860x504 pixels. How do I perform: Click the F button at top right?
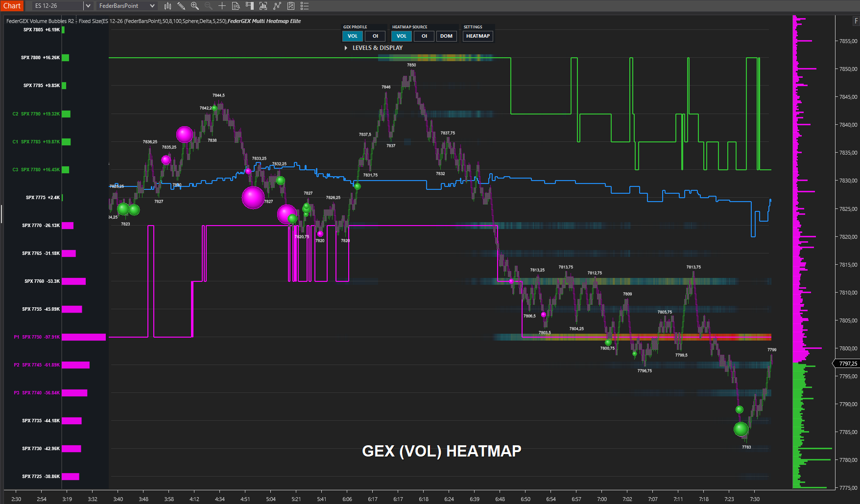(x=856, y=21)
